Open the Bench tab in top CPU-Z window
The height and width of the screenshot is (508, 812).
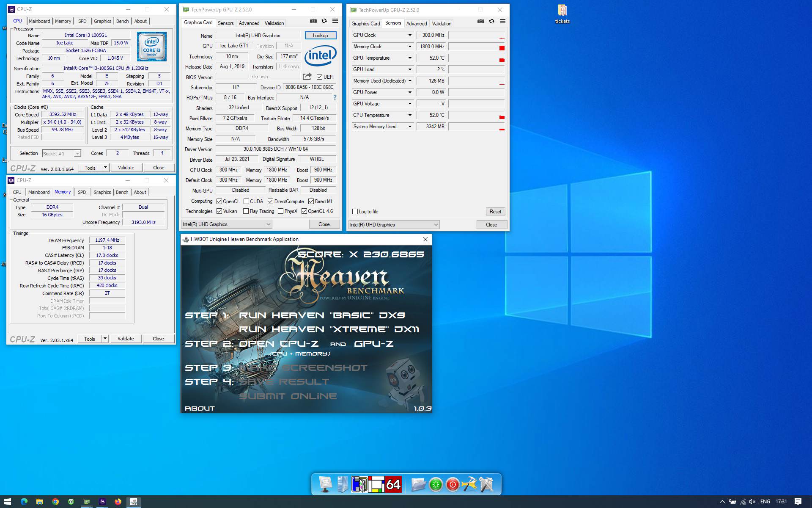pyautogui.click(x=122, y=21)
